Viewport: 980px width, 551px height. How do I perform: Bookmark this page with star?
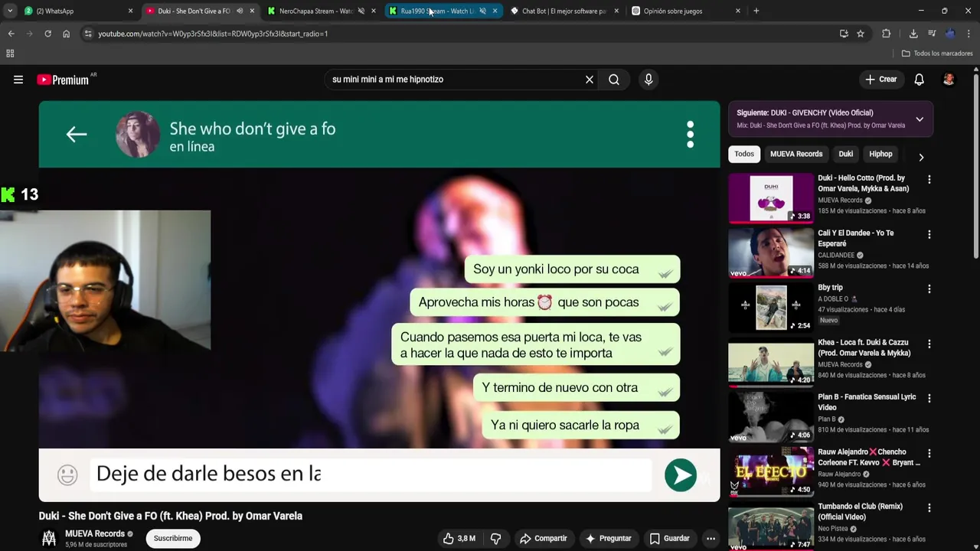pyautogui.click(x=861, y=34)
